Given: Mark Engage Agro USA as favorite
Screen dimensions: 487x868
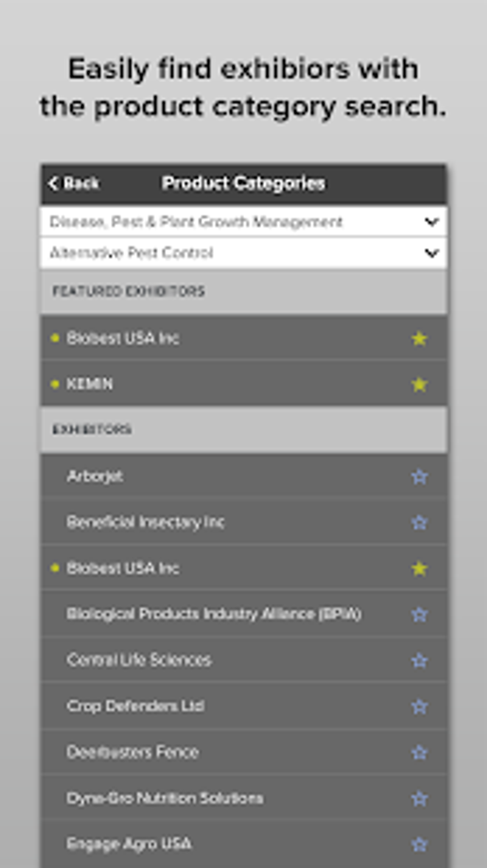Looking at the screenshot, I should pos(419,845).
